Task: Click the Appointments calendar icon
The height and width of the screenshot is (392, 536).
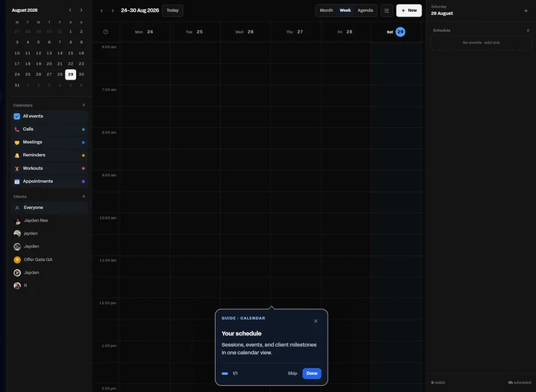Action: [x=16, y=181]
